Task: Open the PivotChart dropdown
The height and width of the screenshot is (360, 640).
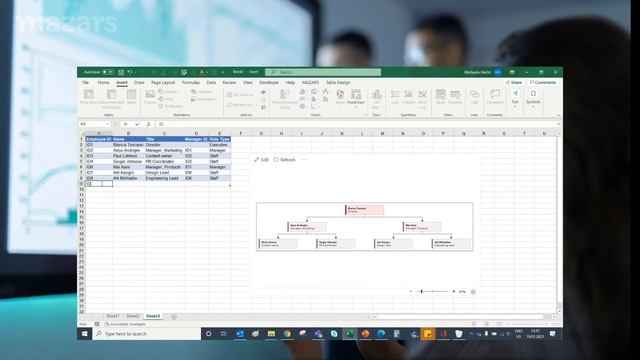Action: coord(356,98)
